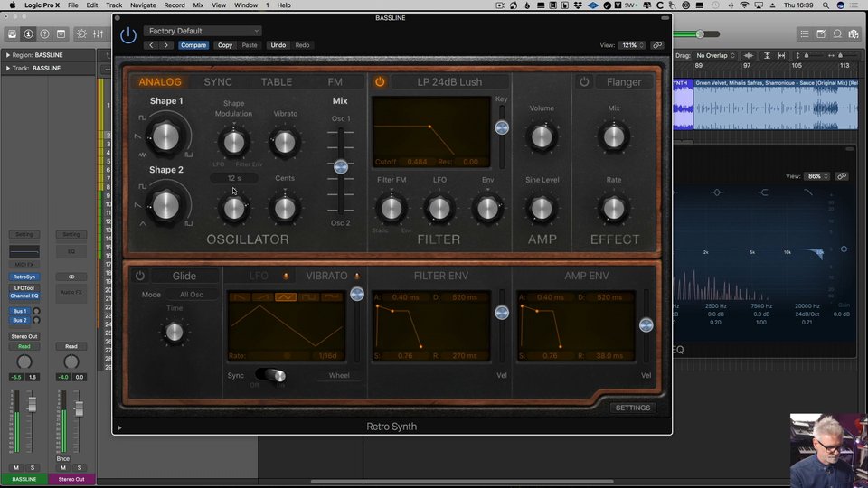Select the second LFO waveform shape
868x488 pixels.
[x=263, y=297]
